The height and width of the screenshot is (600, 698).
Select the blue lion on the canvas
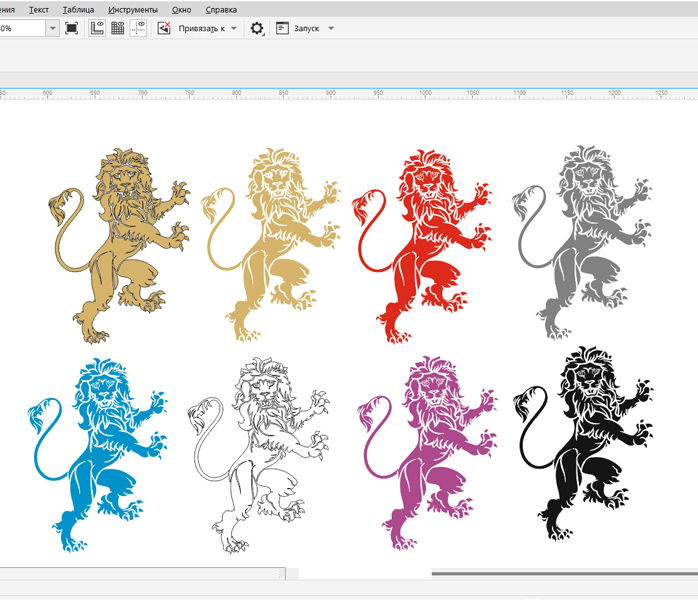tap(97, 450)
